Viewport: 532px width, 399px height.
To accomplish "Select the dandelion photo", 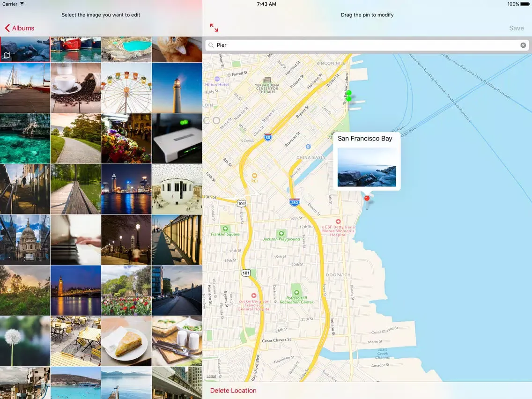I will (25, 341).
